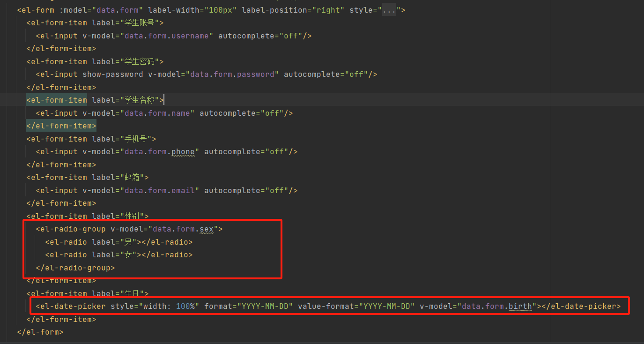
Task: Click the el-radio label "男" line
Action: click(x=119, y=242)
